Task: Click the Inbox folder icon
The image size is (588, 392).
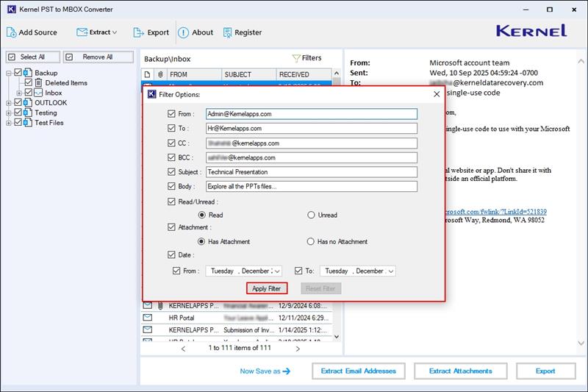Action: 38,93
